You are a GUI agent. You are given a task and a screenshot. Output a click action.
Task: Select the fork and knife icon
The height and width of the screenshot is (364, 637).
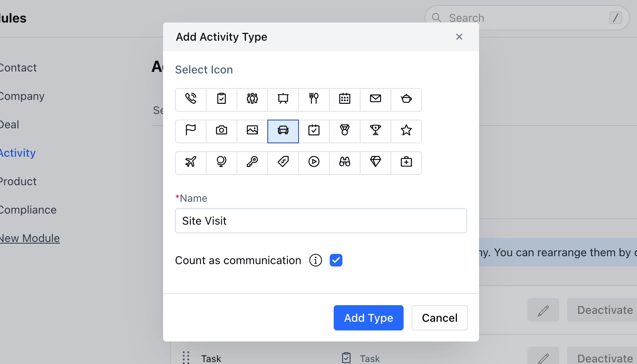[314, 99]
